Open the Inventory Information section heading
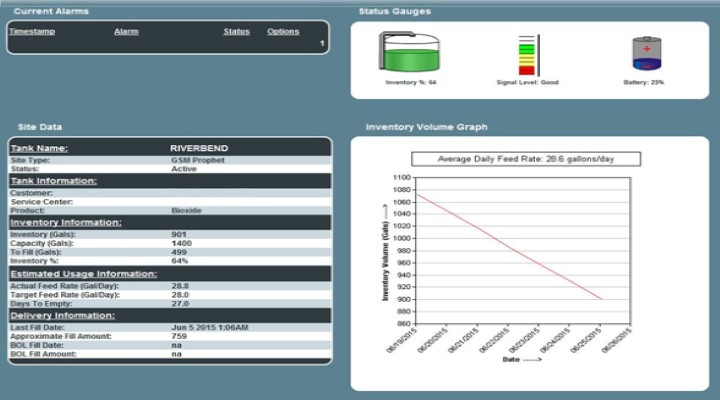This screenshot has width=720, height=400. click(66, 222)
